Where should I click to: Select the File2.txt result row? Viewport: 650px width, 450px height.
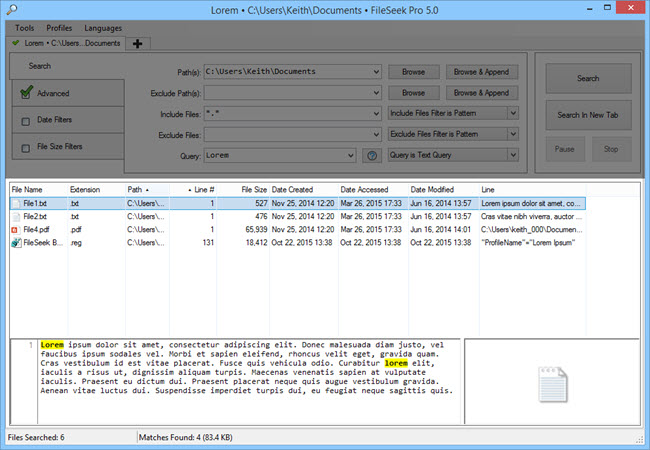(298, 217)
